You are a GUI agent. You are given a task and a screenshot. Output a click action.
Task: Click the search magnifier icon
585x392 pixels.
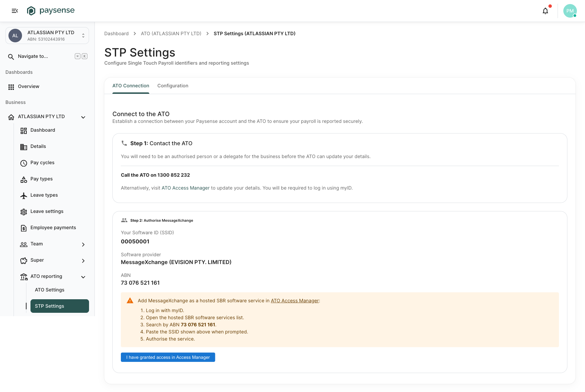tap(11, 57)
